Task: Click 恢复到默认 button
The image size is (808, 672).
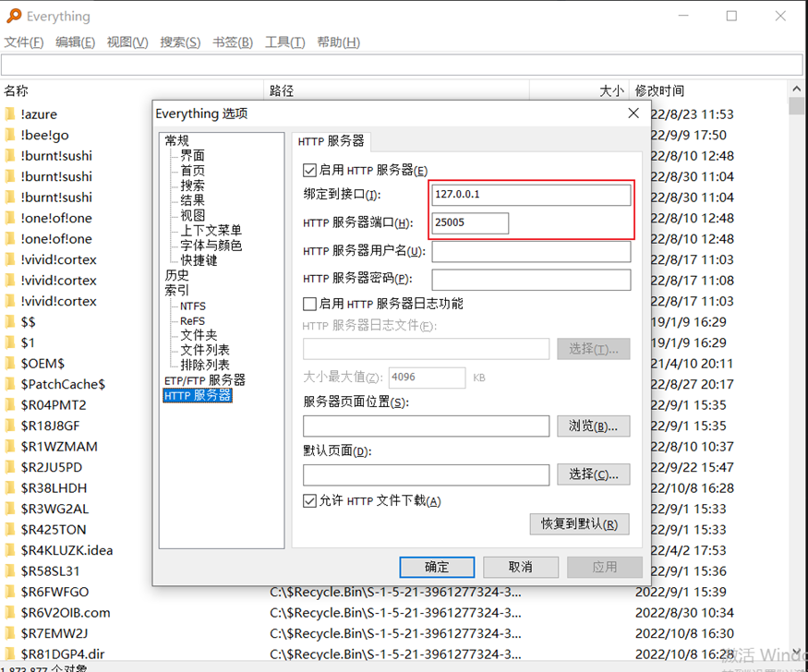Action: click(579, 524)
